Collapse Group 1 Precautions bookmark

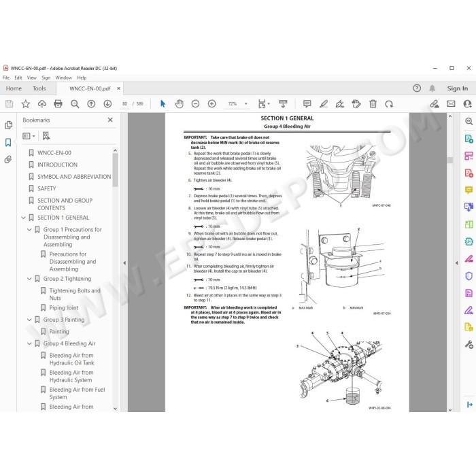click(29, 230)
